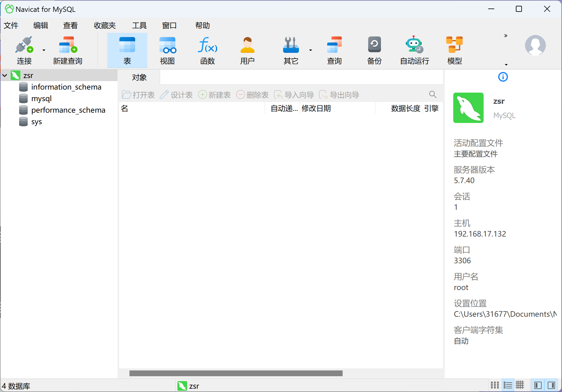This screenshot has width=562, height=392.
Task: Open the Backup toolbar icon
Action: click(374, 45)
